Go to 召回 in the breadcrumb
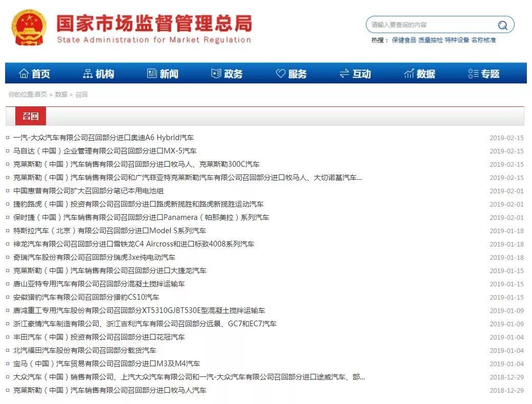 click(81, 95)
